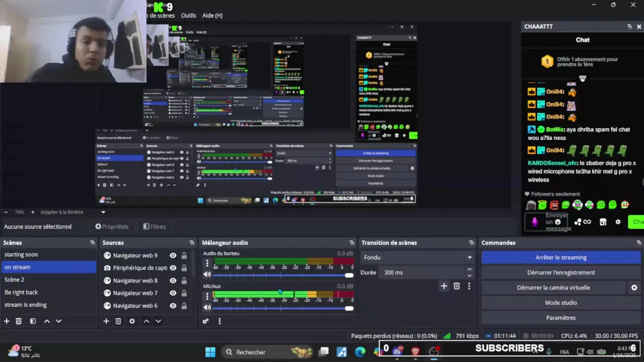Mute Audio du bureau speaker
Image resolution: width=644 pixels, height=362 pixels.
[207, 275]
